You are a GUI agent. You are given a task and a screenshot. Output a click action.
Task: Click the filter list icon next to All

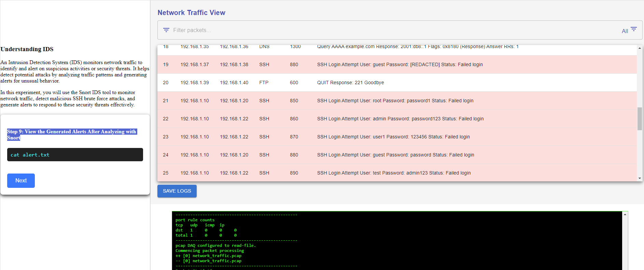634,29
